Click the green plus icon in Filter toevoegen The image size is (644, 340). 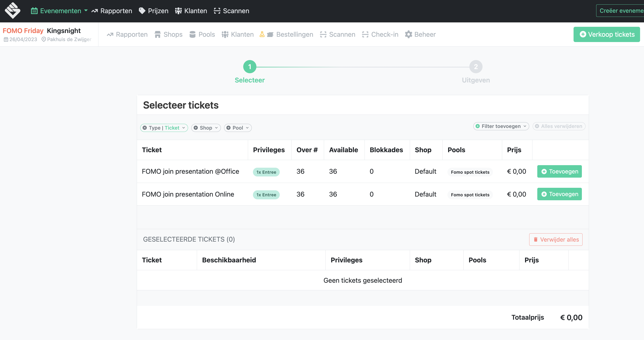(x=477, y=126)
